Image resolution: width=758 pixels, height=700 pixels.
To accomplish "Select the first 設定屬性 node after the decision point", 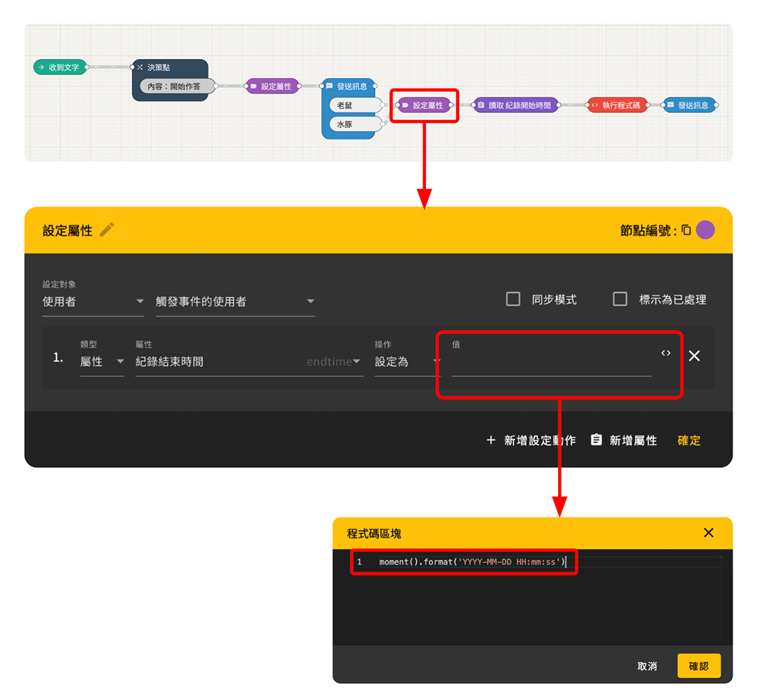I will pyautogui.click(x=273, y=86).
